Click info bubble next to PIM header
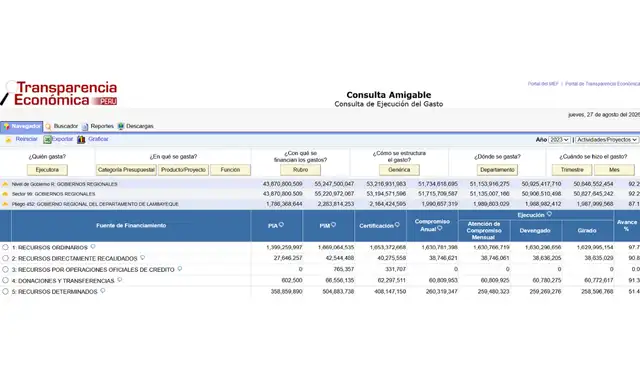 pyautogui.click(x=333, y=225)
